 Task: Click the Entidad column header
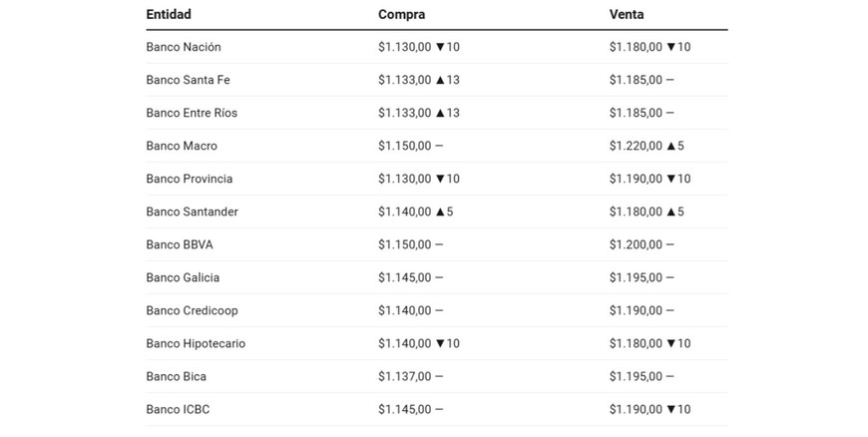[x=169, y=14]
